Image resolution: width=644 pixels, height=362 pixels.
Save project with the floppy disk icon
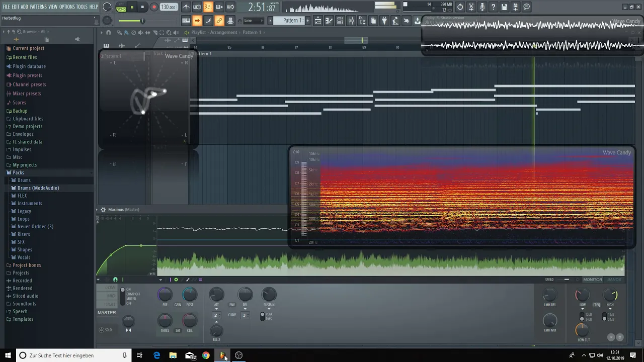pyautogui.click(x=505, y=7)
